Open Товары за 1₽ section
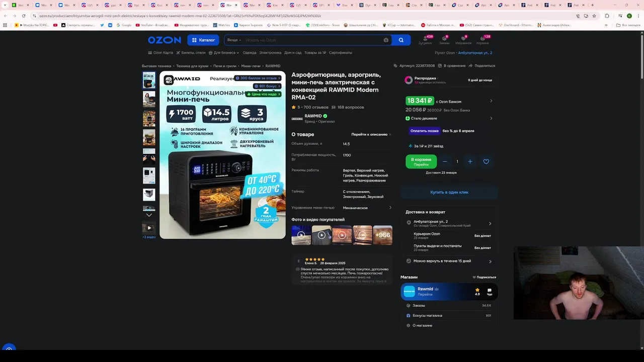The height and width of the screenshot is (362, 644). (315, 53)
